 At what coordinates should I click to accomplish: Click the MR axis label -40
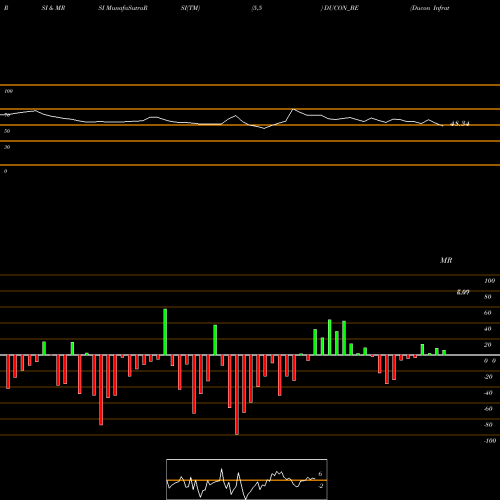coord(488,393)
